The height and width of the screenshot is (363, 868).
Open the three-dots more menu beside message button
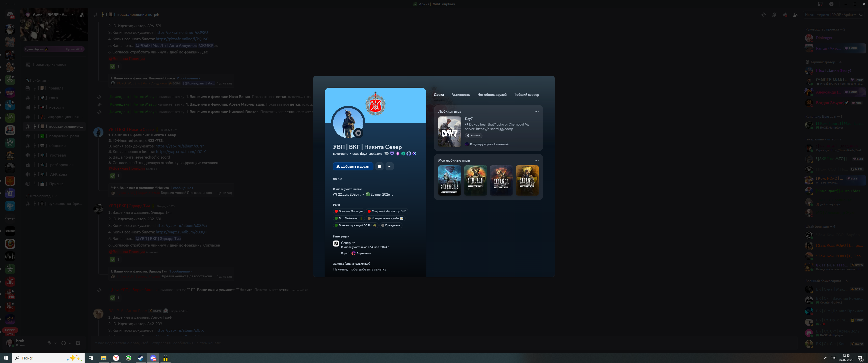(x=389, y=166)
